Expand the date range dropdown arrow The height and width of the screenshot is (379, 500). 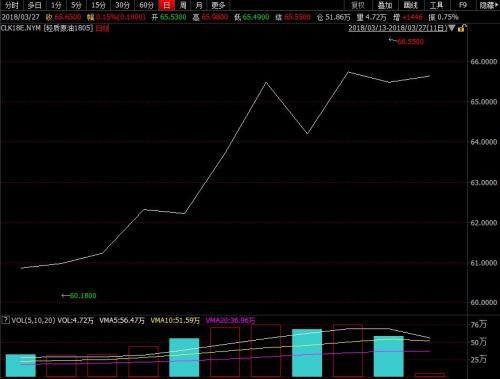click(452, 28)
